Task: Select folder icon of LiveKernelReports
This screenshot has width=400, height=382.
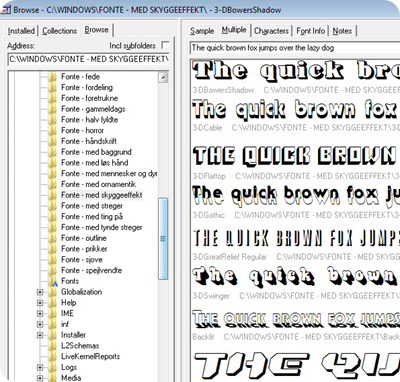Action: [52, 356]
